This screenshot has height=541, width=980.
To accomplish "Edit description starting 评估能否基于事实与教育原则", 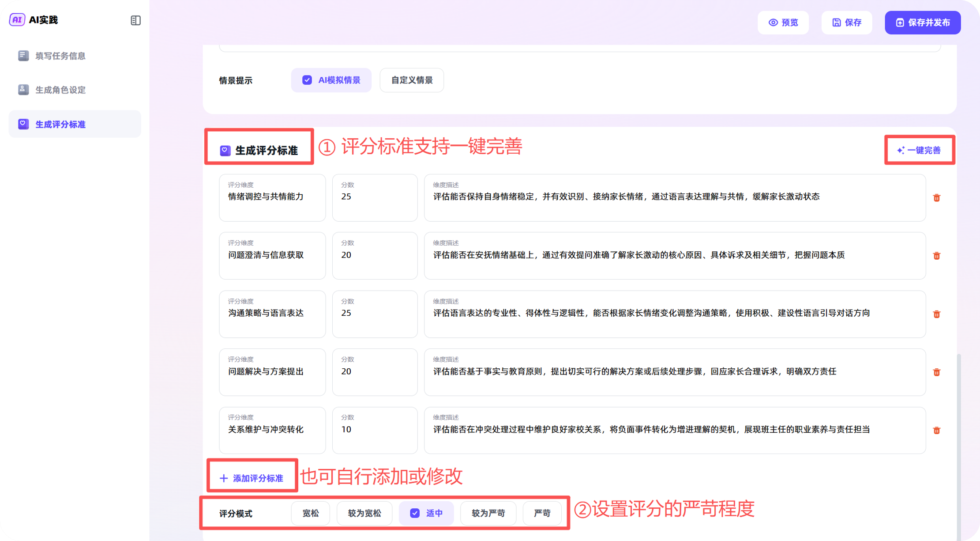I will (x=675, y=372).
